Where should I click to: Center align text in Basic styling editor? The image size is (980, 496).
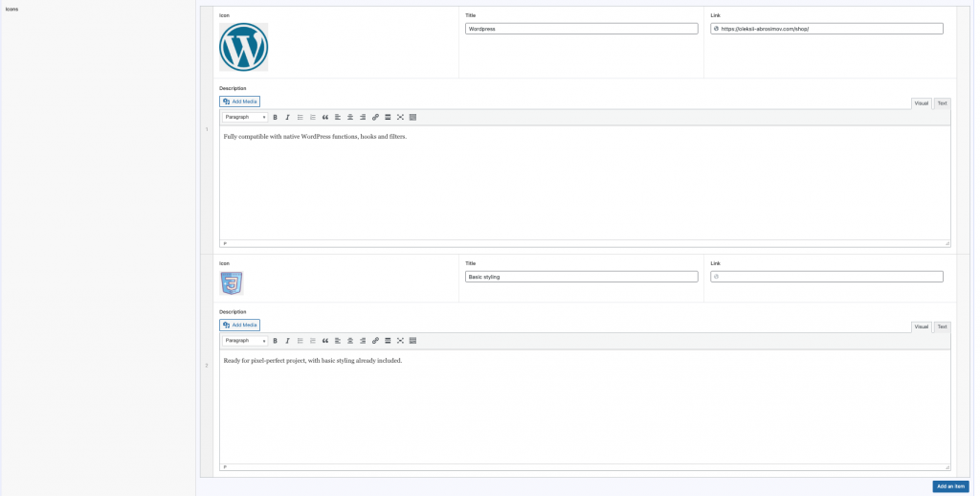[350, 341]
